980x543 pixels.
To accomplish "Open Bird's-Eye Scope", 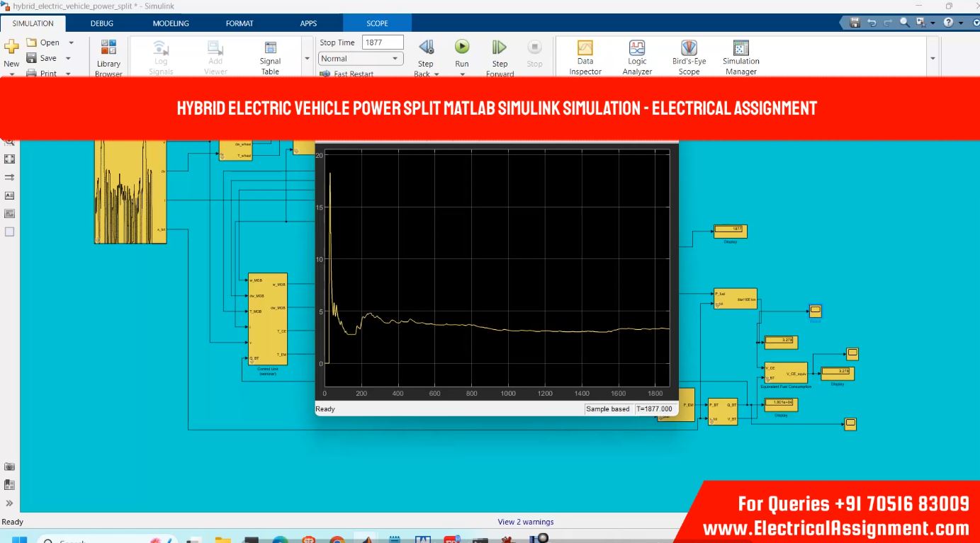I will (x=689, y=55).
